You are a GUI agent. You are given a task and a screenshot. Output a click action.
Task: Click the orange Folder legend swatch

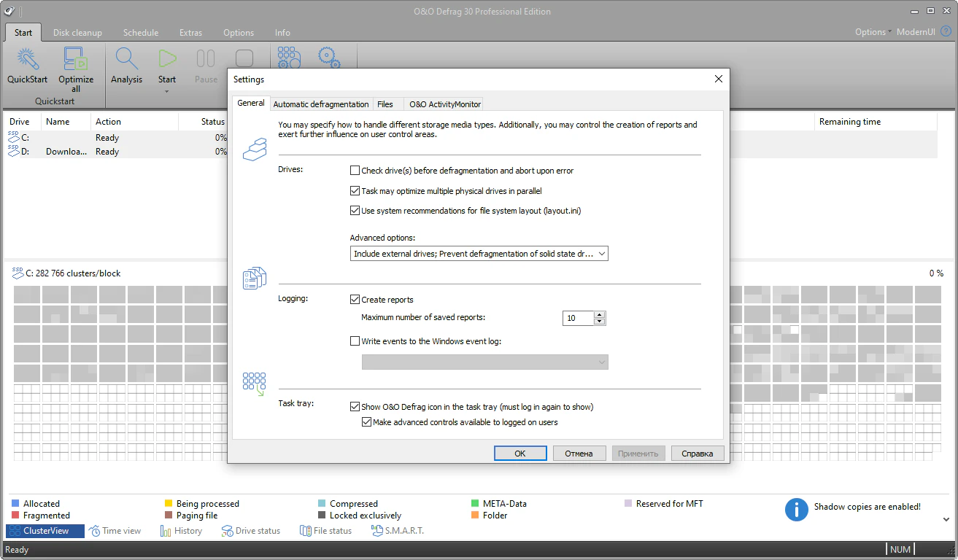click(476, 515)
